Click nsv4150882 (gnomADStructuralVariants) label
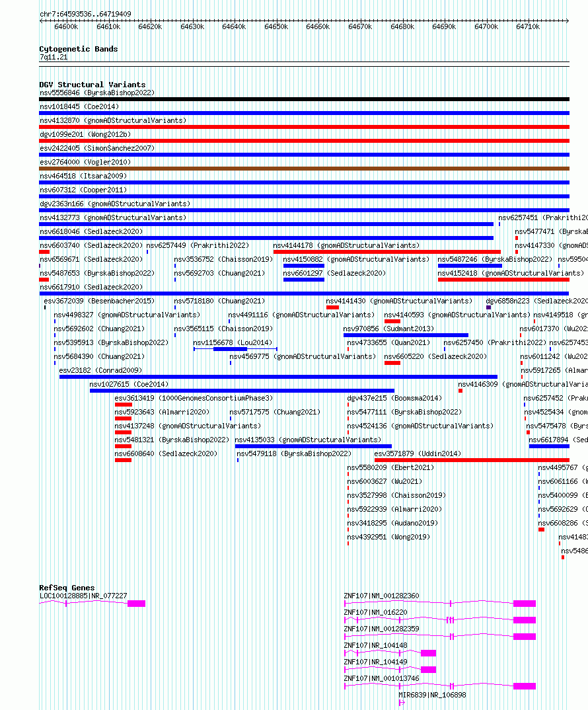This screenshot has width=588, height=710. [x=356, y=259]
